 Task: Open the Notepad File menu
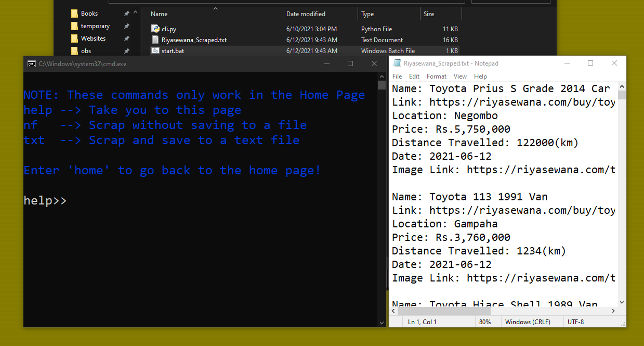(x=397, y=76)
